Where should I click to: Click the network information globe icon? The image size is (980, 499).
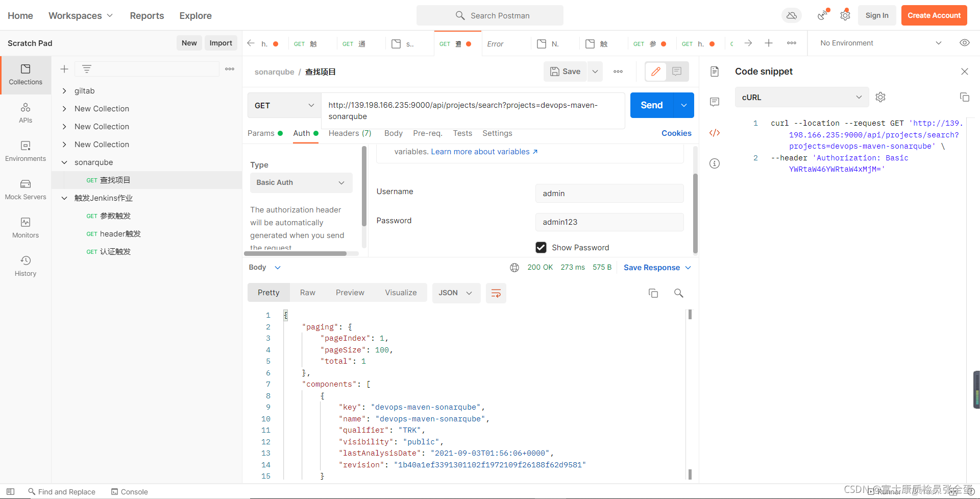point(514,268)
